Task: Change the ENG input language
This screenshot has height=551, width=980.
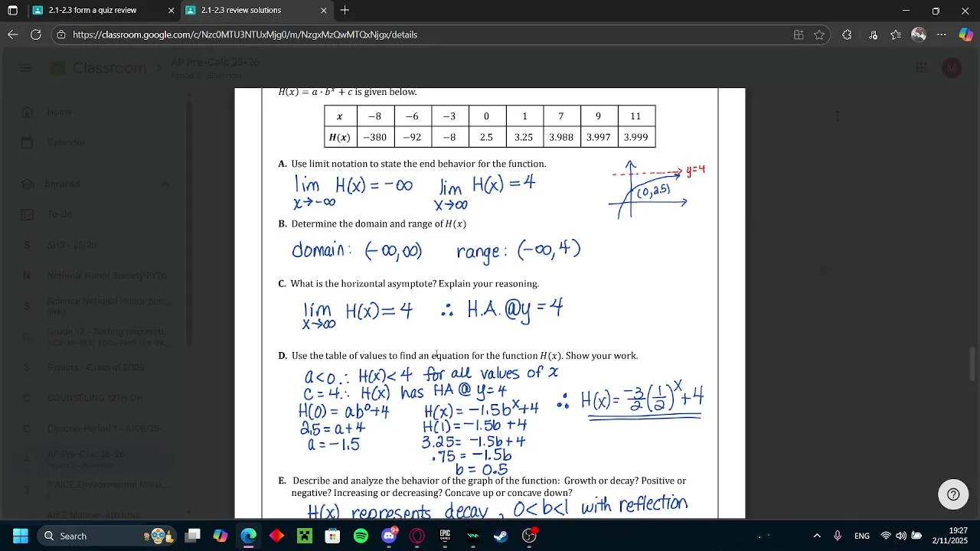Action: coord(862,536)
